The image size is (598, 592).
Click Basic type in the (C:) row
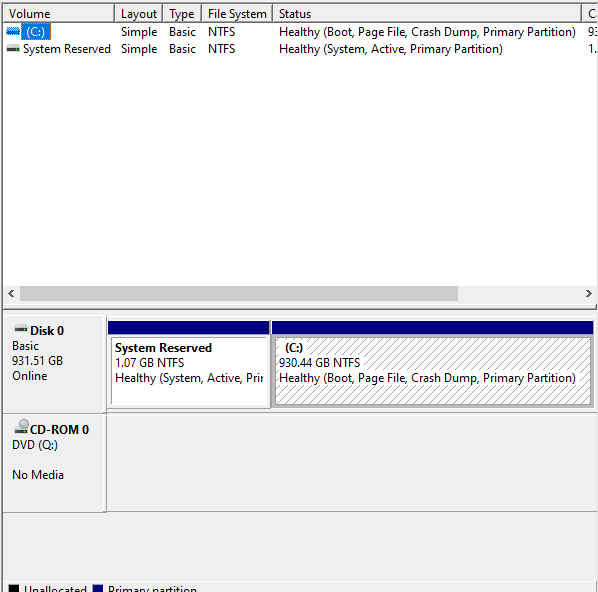click(x=182, y=32)
